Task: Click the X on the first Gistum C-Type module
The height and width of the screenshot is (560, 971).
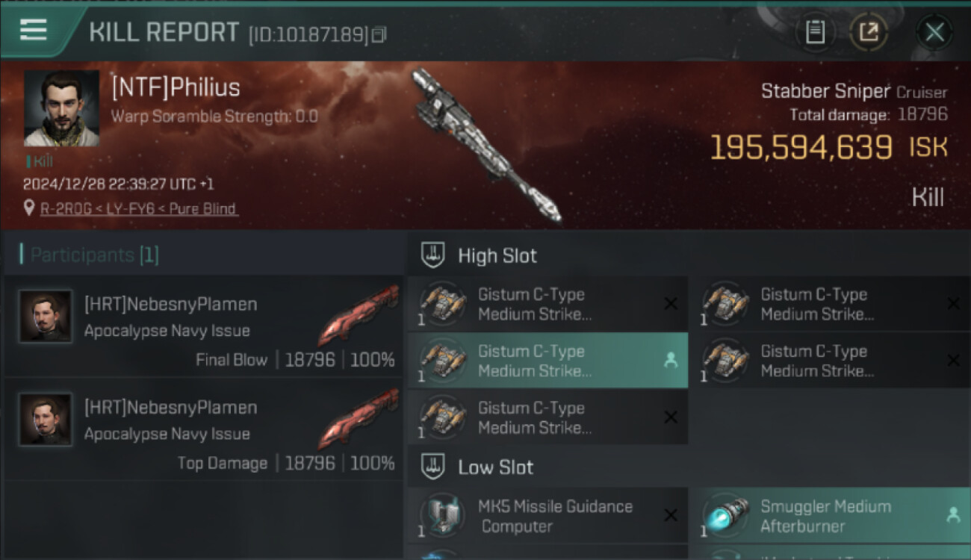Action: coord(671,304)
